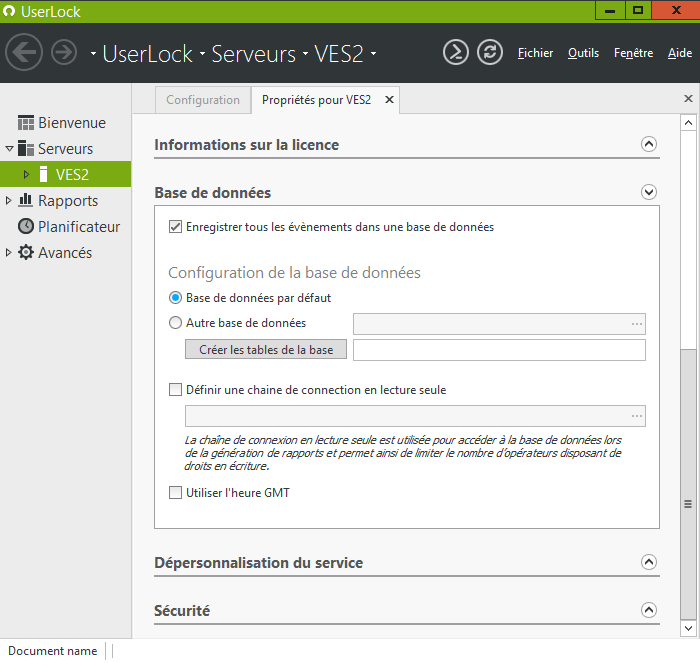Collapse Base de données section chevron
The image size is (700, 663).
[x=649, y=192]
